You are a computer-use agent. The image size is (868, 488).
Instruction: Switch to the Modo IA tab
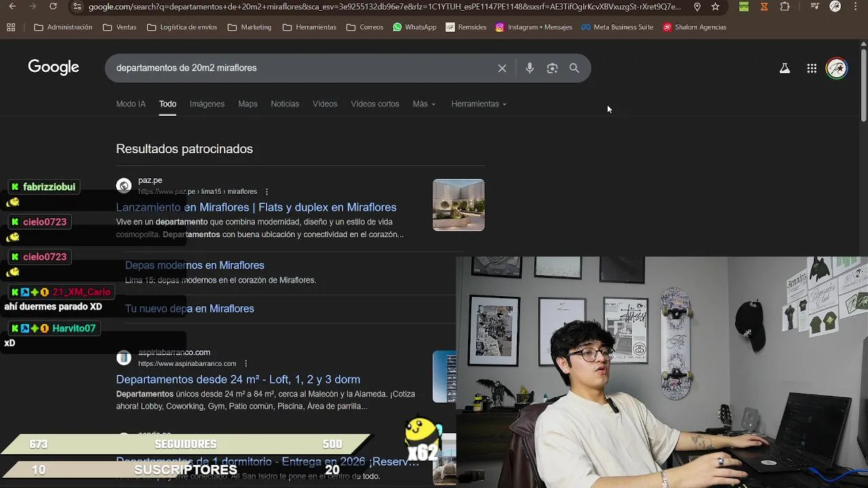131,104
